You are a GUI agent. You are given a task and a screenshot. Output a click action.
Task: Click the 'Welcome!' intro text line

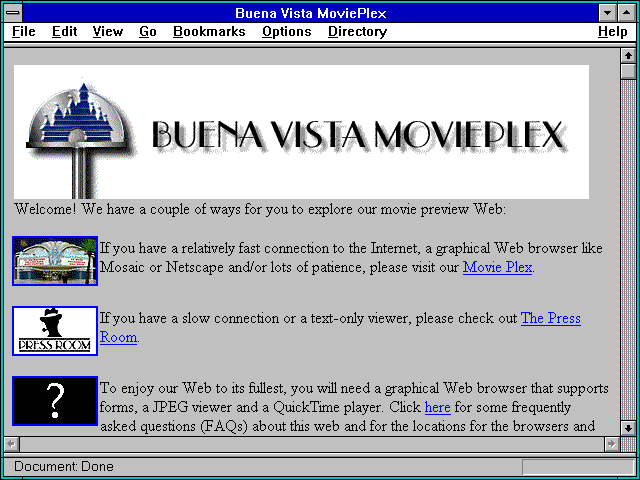pos(260,209)
